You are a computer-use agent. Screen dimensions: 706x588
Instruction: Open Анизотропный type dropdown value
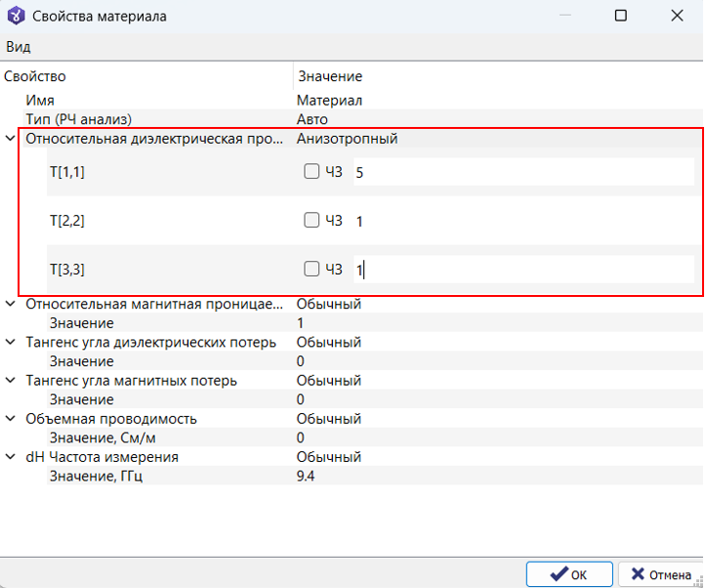click(x=347, y=139)
